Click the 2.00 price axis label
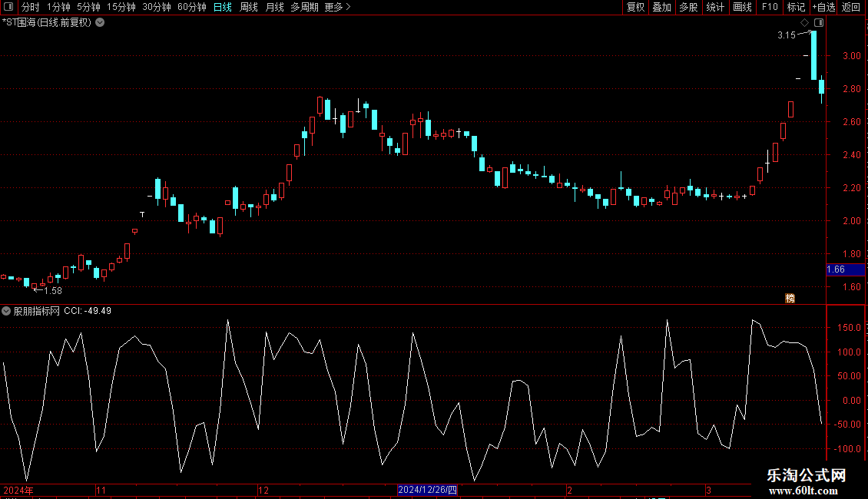Image resolution: width=868 pixels, height=499 pixels. [x=851, y=221]
